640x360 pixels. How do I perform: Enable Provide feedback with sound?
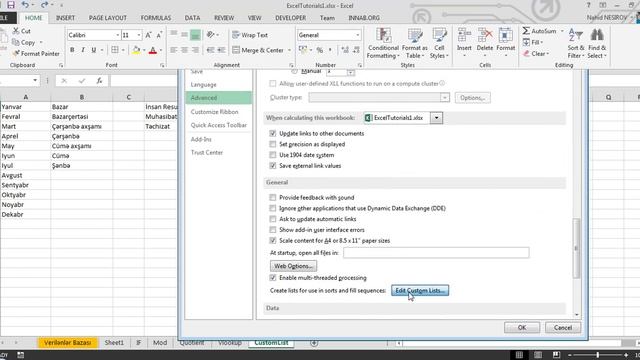(x=273, y=198)
